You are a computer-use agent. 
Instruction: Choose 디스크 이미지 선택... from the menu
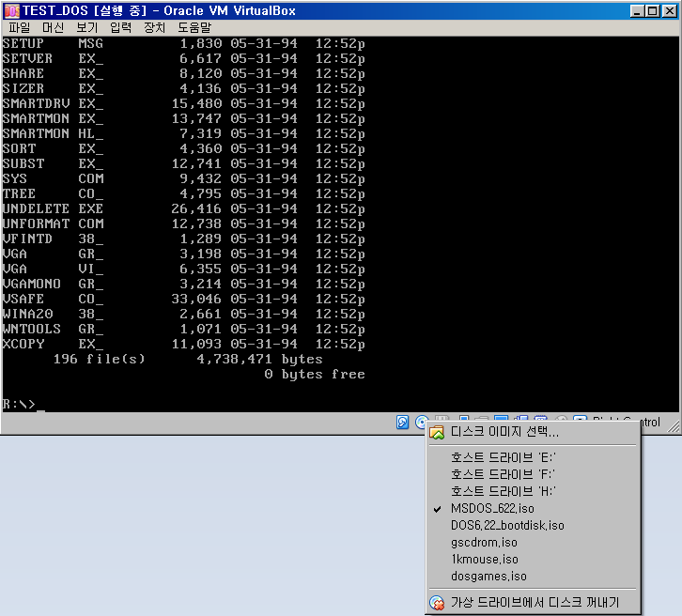[x=534, y=432]
